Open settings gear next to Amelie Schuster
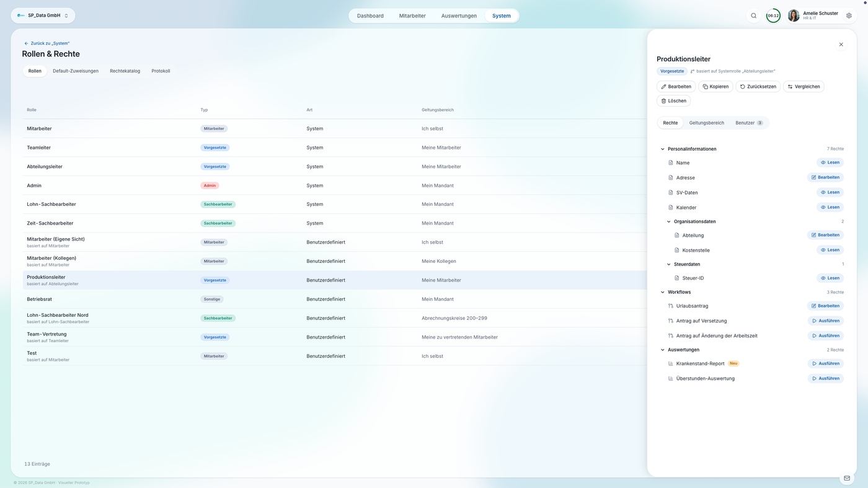 pyautogui.click(x=849, y=16)
